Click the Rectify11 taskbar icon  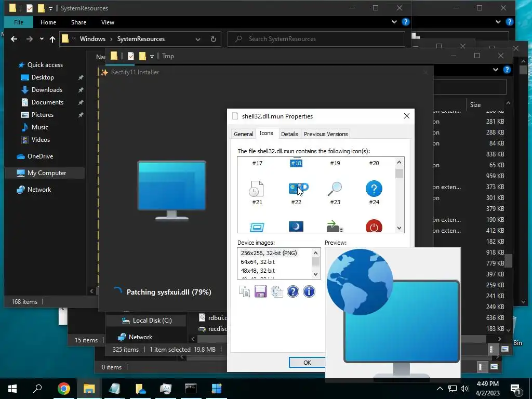click(x=216, y=389)
